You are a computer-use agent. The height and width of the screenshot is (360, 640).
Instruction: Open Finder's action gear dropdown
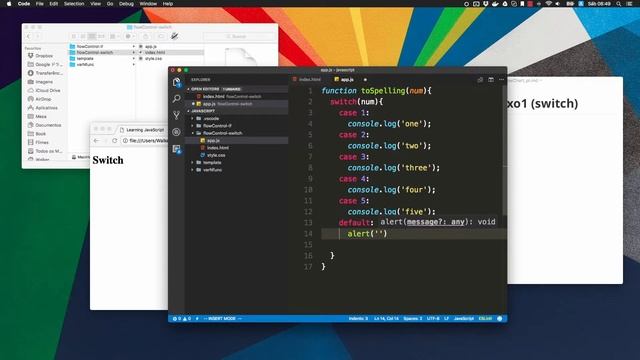pos(130,36)
